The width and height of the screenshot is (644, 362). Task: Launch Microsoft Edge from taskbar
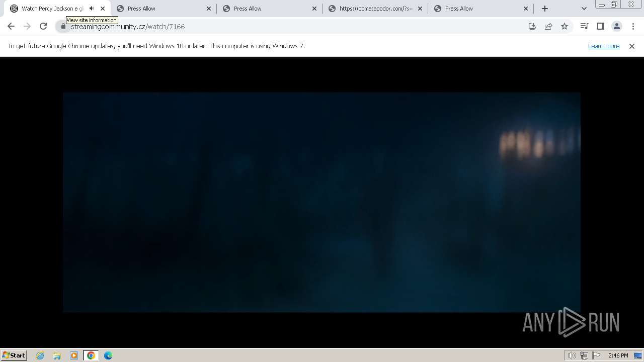(108, 355)
